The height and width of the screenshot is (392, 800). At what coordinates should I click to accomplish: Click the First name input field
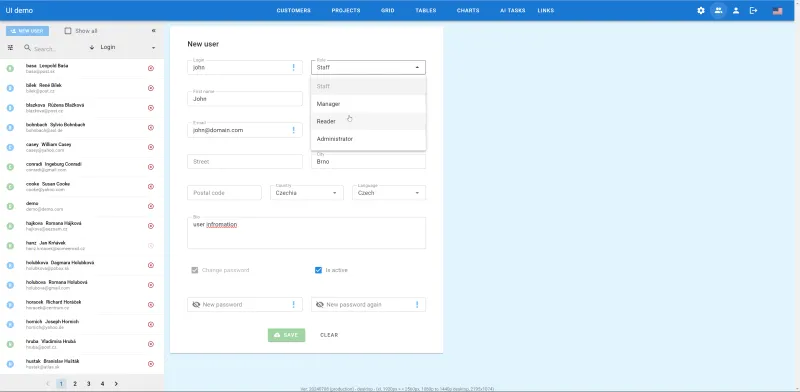(x=245, y=99)
